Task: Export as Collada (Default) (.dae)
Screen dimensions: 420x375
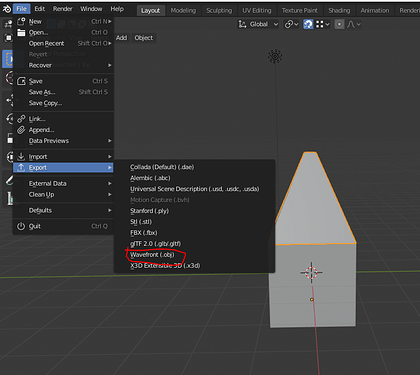Action: click(195, 167)
